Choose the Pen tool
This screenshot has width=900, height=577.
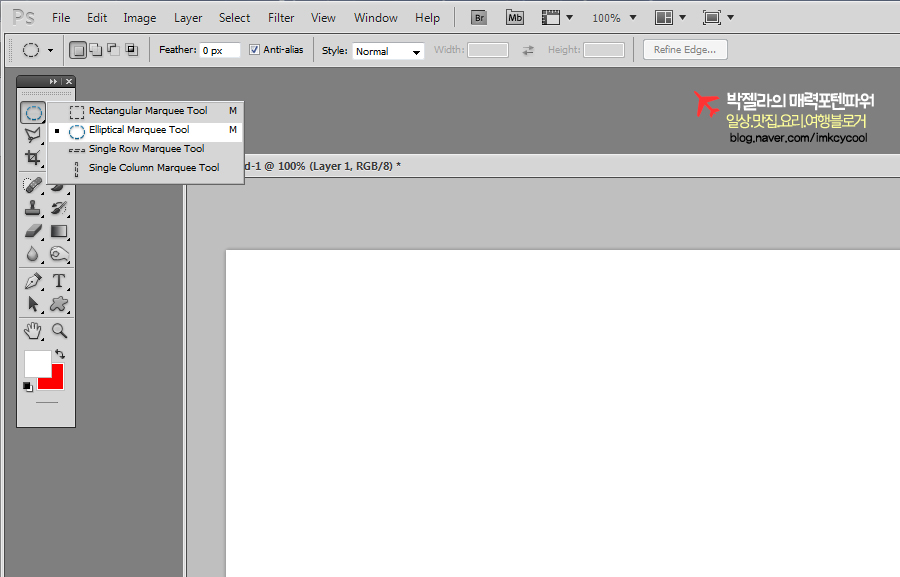pos(33,281)
